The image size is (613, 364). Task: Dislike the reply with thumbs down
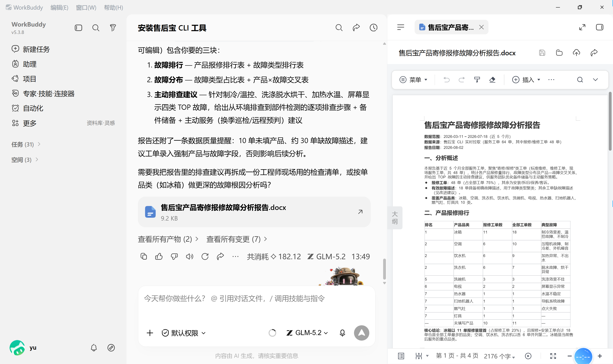[174, 256]
